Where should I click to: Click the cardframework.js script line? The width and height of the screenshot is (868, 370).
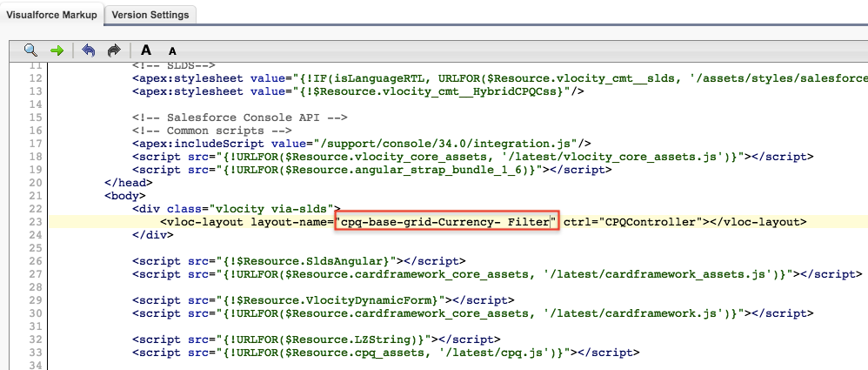coord(473,313)
